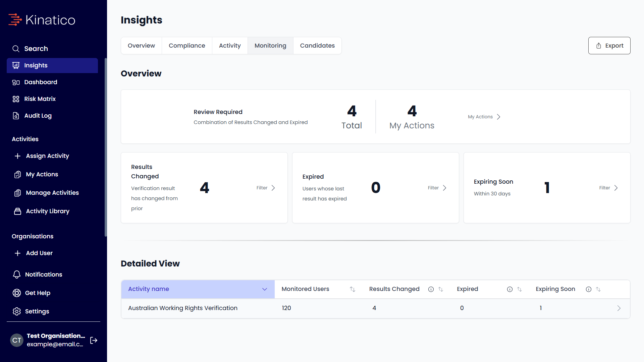Click the Notifications bell icon
The height and width of the screenshot is (362, 644).
pyautogui.click(x=16, y=275)
